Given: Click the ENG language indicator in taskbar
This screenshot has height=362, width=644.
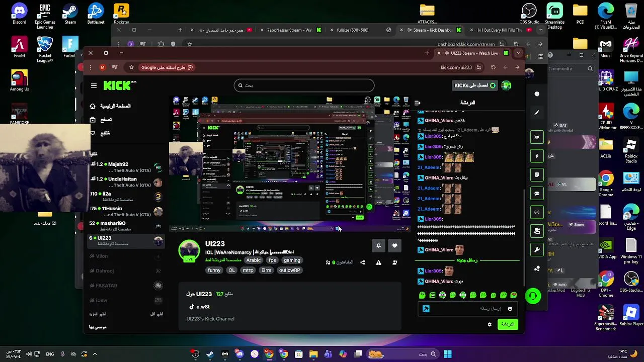Looking at the screenshot, I should (50, 354).
